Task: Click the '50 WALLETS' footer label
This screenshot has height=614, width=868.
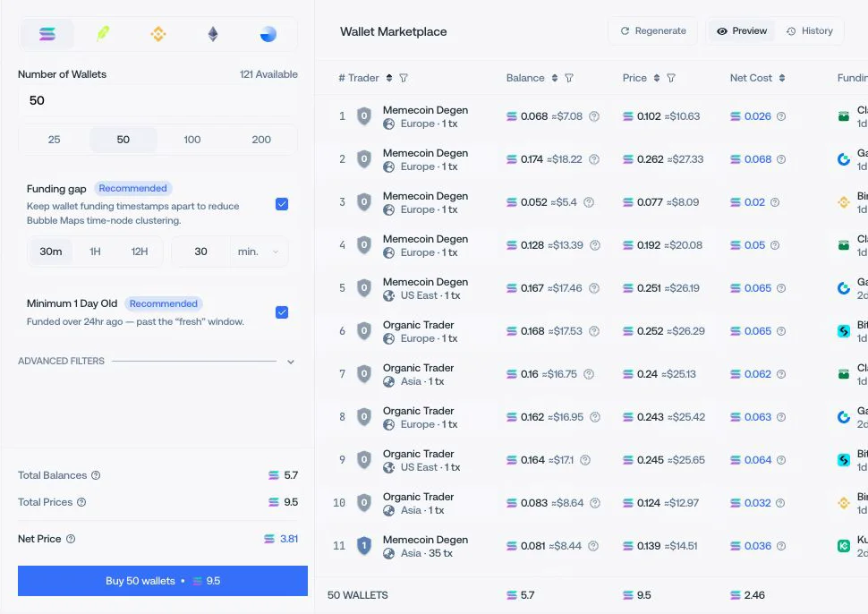Action: (x=358, y=595)
